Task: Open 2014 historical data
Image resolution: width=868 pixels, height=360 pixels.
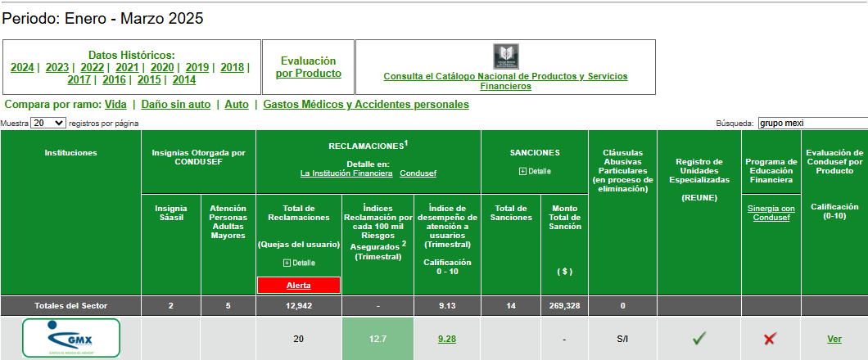Action: 183,79
